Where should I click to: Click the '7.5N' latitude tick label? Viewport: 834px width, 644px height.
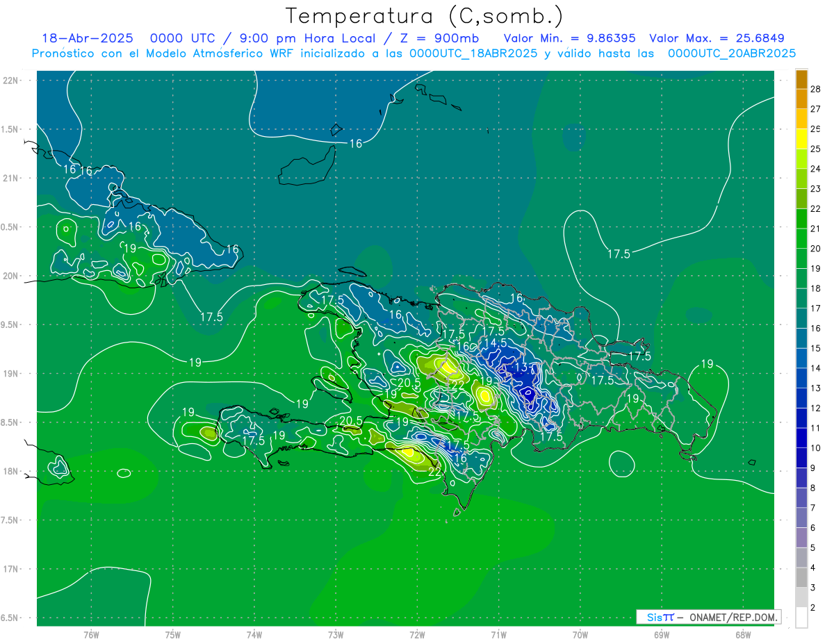[x=10, y=520]
